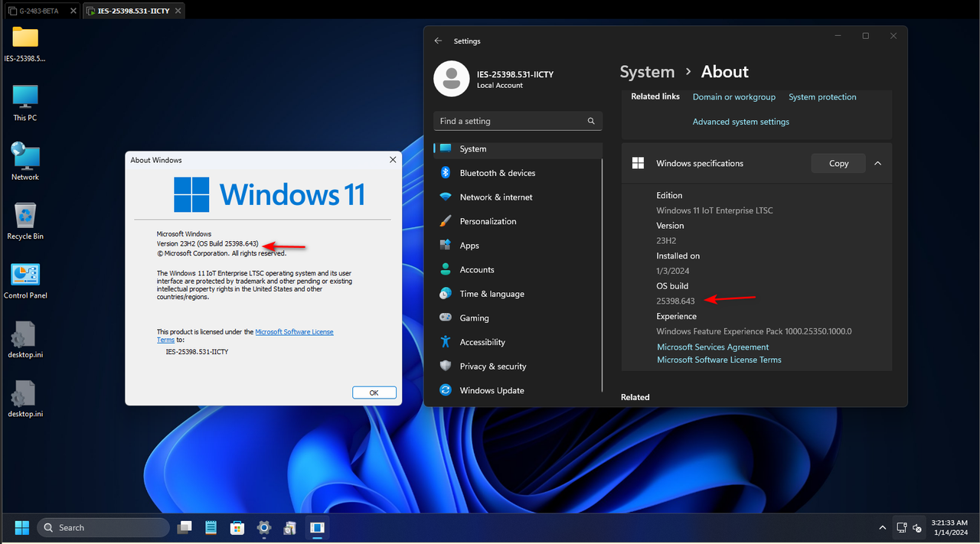
Task: Click the Windows logo in Windows specifications
Action: tap(638, 163)
